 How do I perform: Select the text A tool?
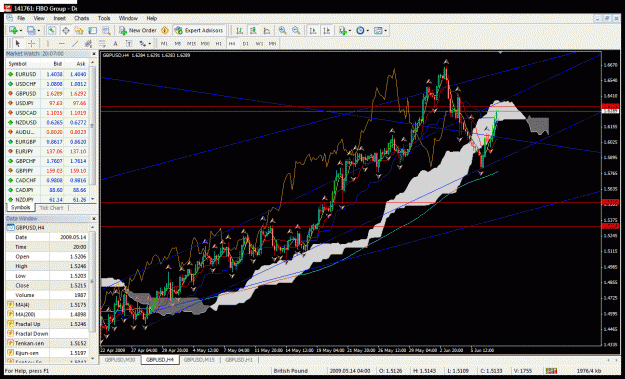116,43
